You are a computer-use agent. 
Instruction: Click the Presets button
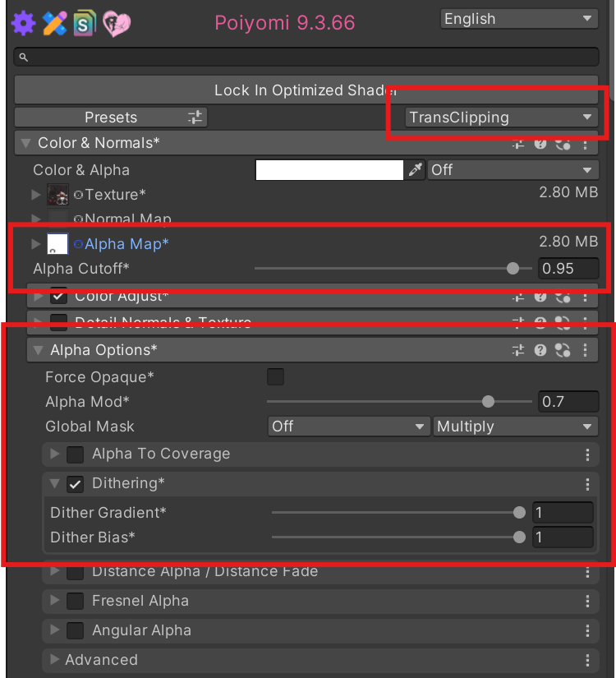[x=111, y=118]
